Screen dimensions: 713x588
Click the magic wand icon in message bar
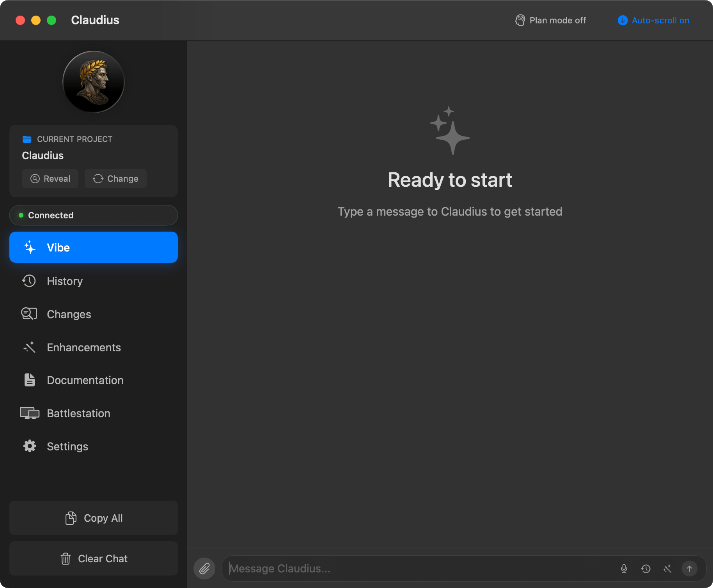(668, 569)
